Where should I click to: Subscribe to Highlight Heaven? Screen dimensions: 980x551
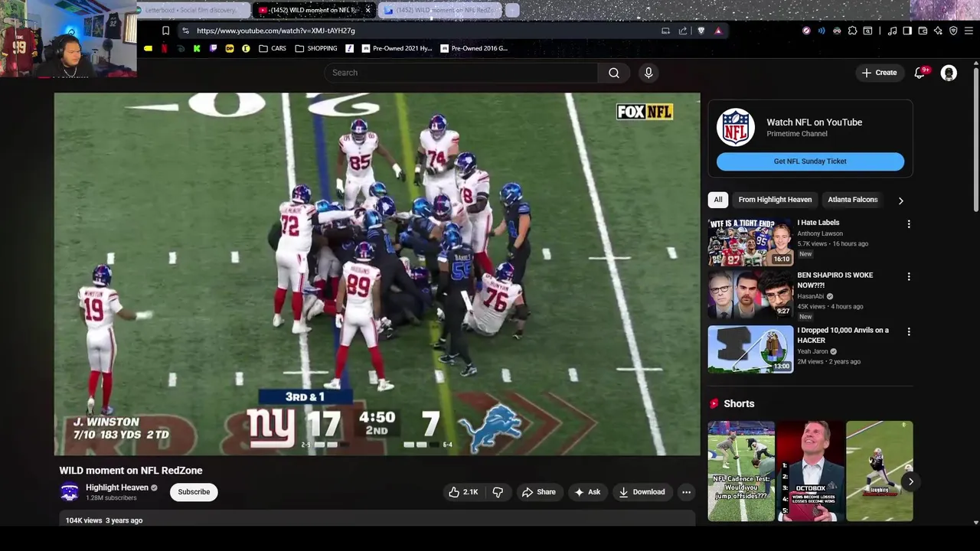click(194, 492)
